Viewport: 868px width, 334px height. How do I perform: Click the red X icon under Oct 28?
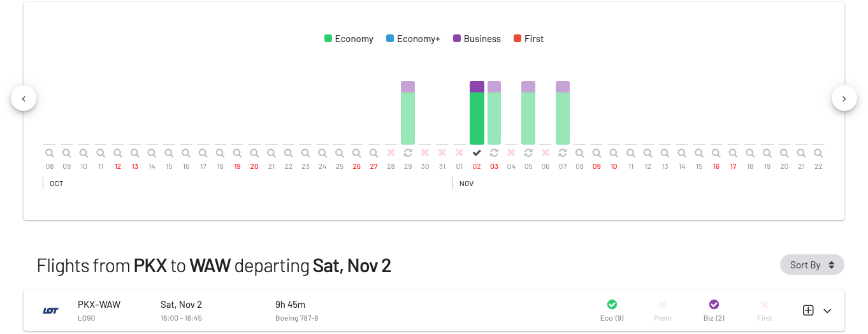(x=391, y=153)
